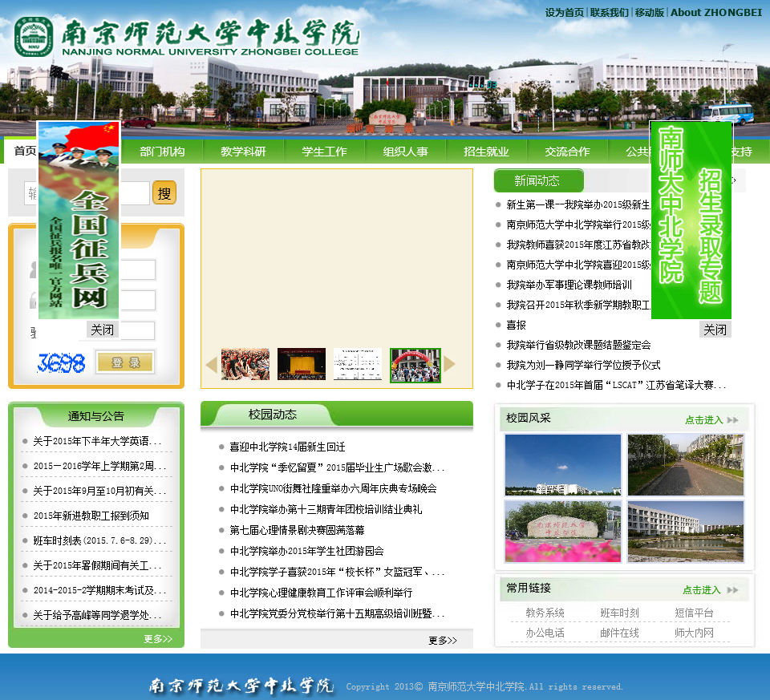The width and height of the screenshot is (770, 700).
Task: Open the 组织人事 menu item
Action: 405,152
